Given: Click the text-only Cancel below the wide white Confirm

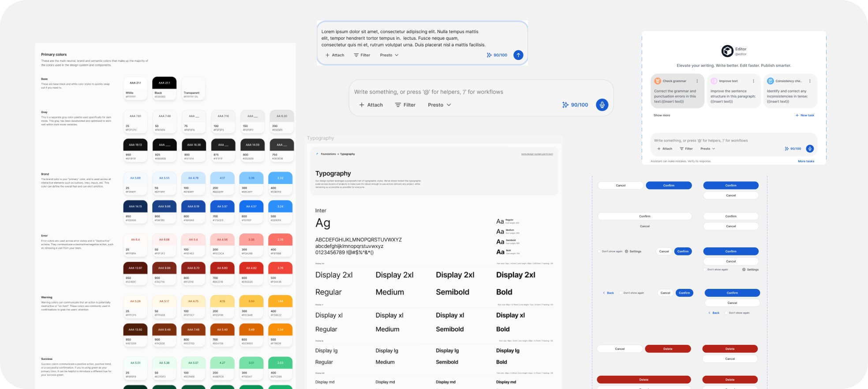Looking at the screenshot, I should tap(645, 226).
